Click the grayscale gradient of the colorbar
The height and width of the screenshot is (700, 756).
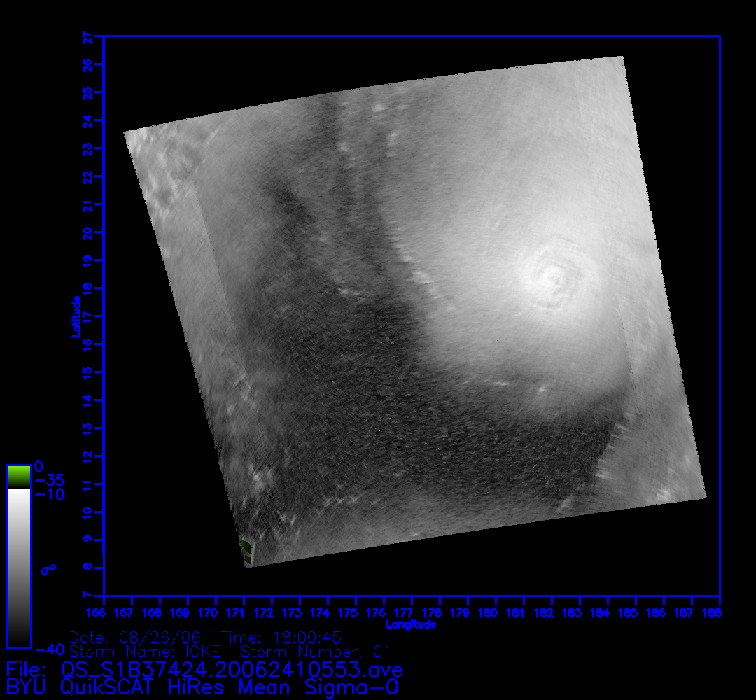point(18,567)
